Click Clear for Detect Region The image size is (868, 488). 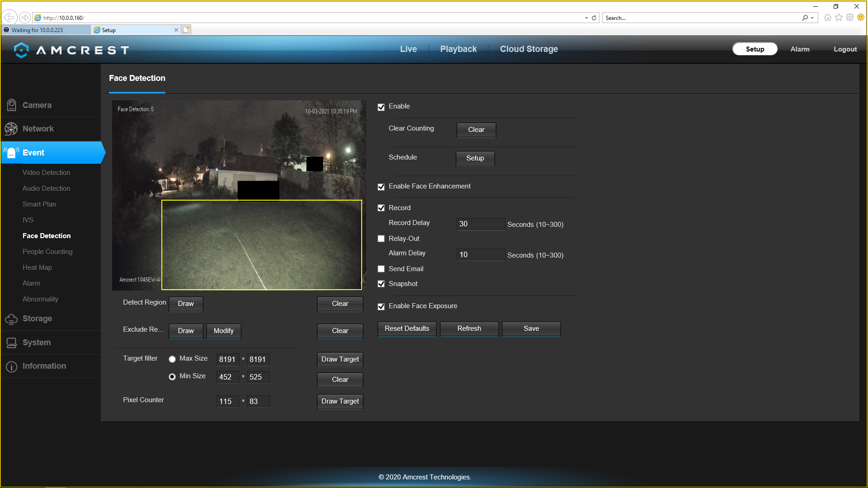tap(340, 304)
